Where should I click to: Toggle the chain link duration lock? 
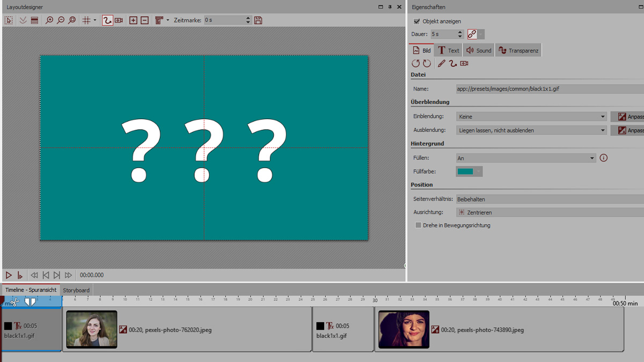click(472, 34)
